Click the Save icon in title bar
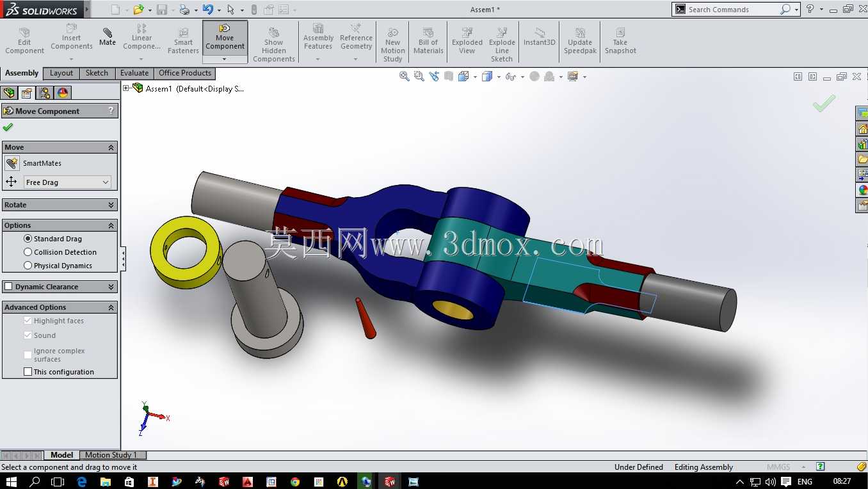868x489 pixels. pyautogui.click(x=162, y=10)
